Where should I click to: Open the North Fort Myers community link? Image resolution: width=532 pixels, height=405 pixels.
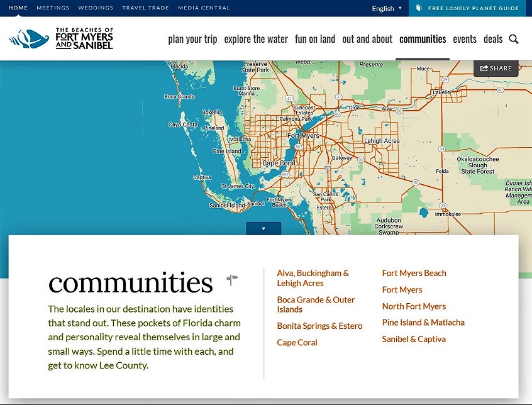pos(414,306)
